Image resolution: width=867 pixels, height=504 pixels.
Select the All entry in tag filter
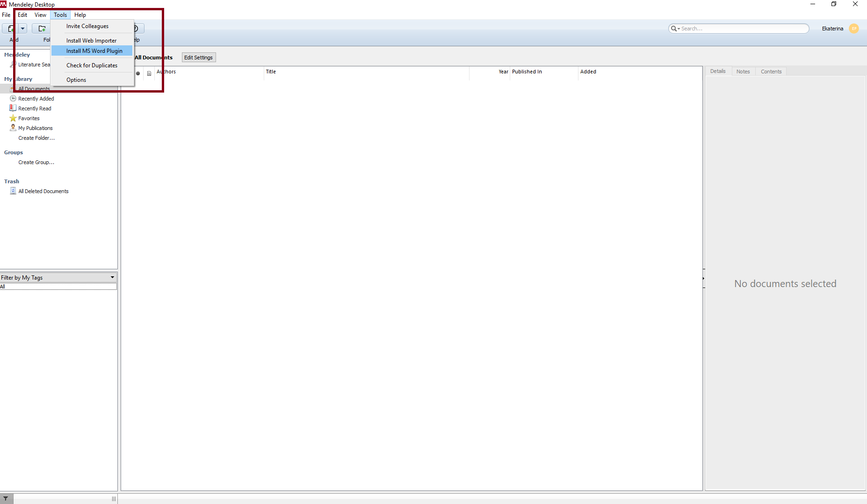tap(58, 286)
